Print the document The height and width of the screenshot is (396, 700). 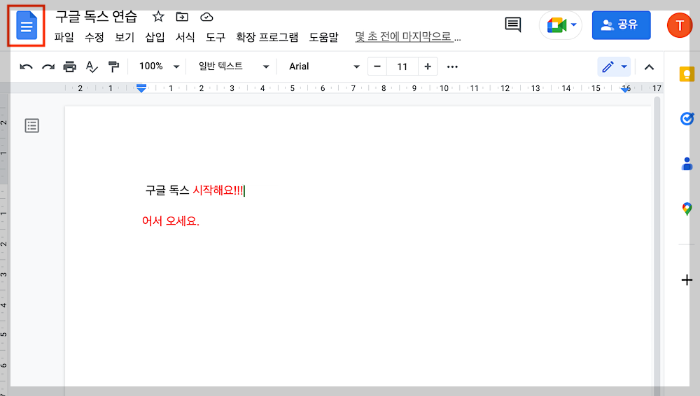(70, 67)
